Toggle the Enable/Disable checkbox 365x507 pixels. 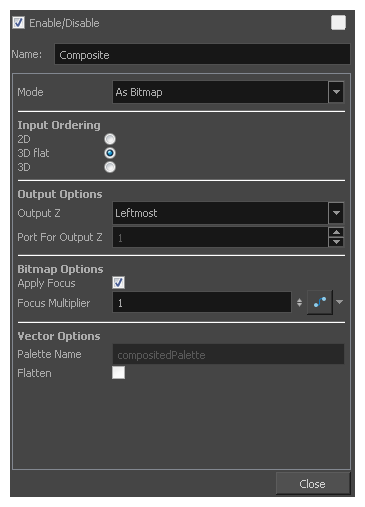[19, 23]
